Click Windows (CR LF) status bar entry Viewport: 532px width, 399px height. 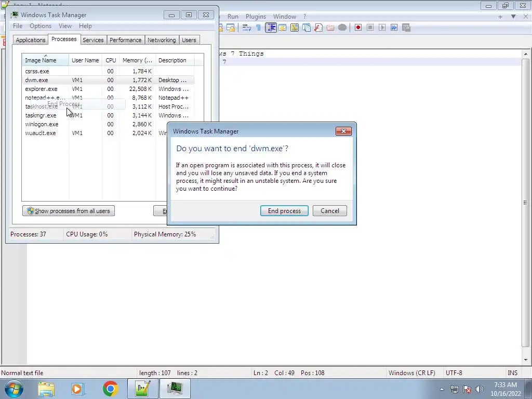(x=412, y=373)
